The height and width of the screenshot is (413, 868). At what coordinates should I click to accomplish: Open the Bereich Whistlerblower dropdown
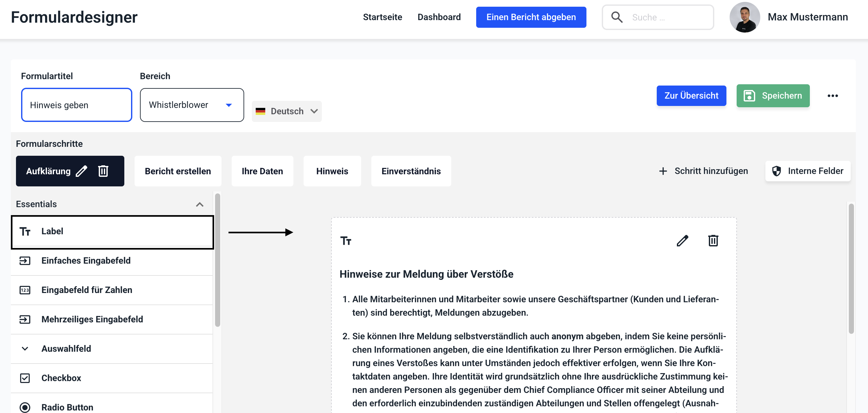[192, 105]
